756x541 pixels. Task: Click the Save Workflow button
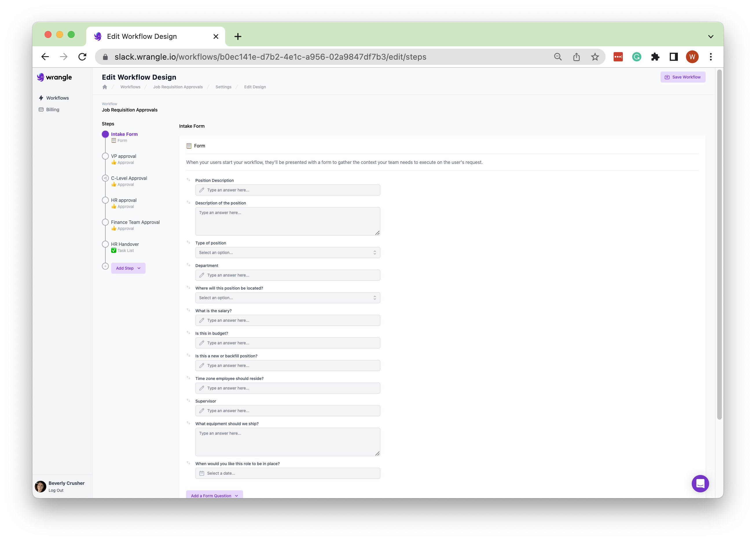[682, 77]
